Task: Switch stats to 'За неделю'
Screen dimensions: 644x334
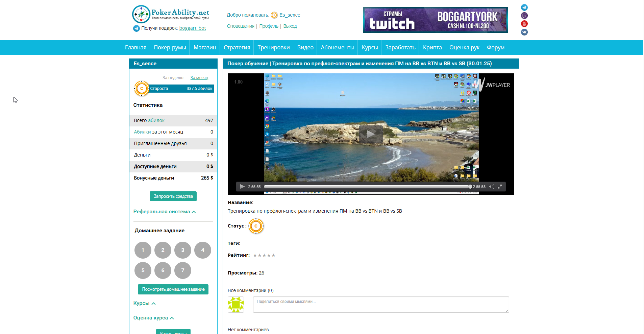Action: pos(173,78)
